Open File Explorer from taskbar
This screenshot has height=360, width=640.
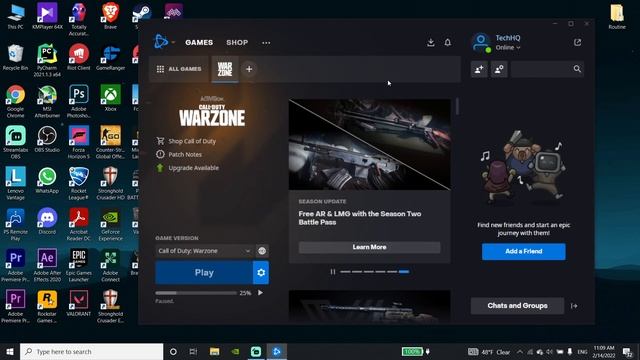[214, 351]
